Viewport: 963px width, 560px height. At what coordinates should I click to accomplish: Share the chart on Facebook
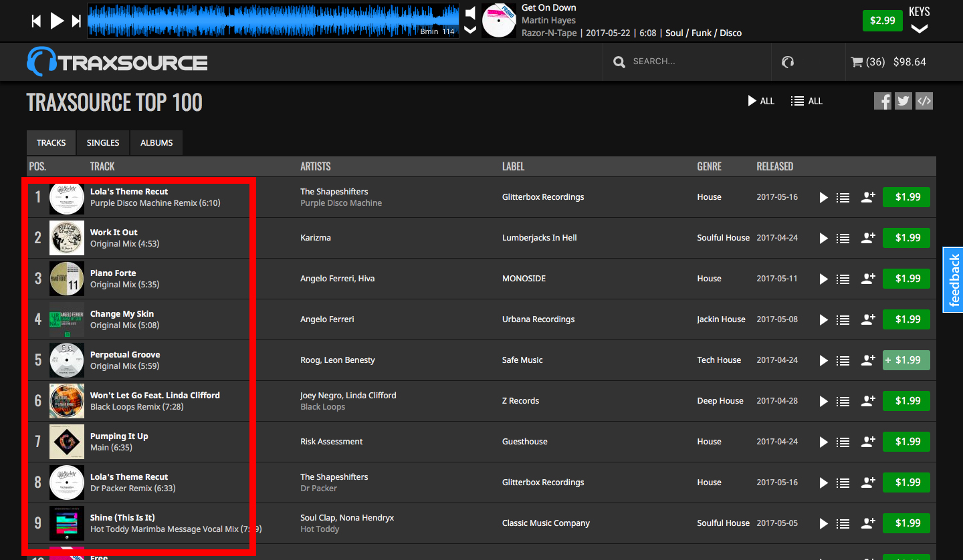(x=883, y=101)
